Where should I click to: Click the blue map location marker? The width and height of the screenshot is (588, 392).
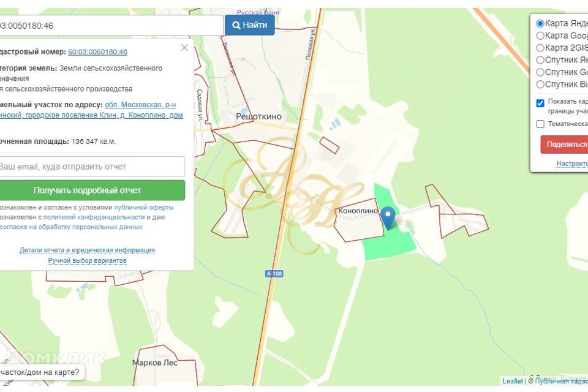388,217
